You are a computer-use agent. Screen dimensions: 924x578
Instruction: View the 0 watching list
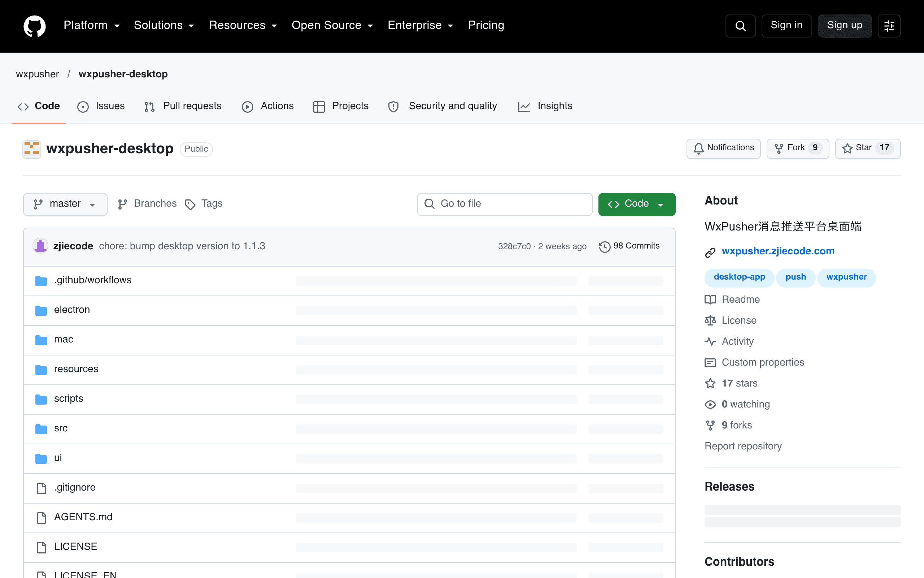coord(737,405)
